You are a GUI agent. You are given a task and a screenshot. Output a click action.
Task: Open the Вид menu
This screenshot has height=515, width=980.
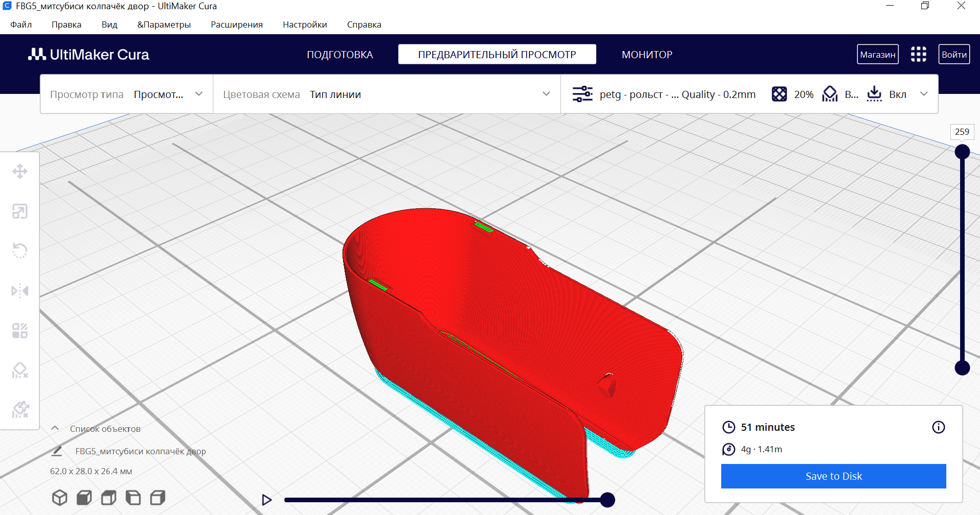tap(109, 24)
